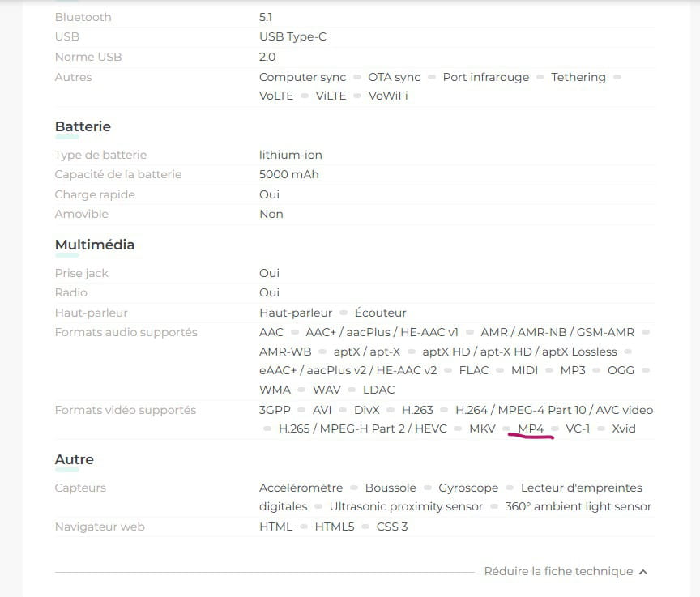Viewport: 700px width, 597px height.
Task: Select 'Port infrarouge' entry
Action: pyautogui.click(x=486, y=77)
